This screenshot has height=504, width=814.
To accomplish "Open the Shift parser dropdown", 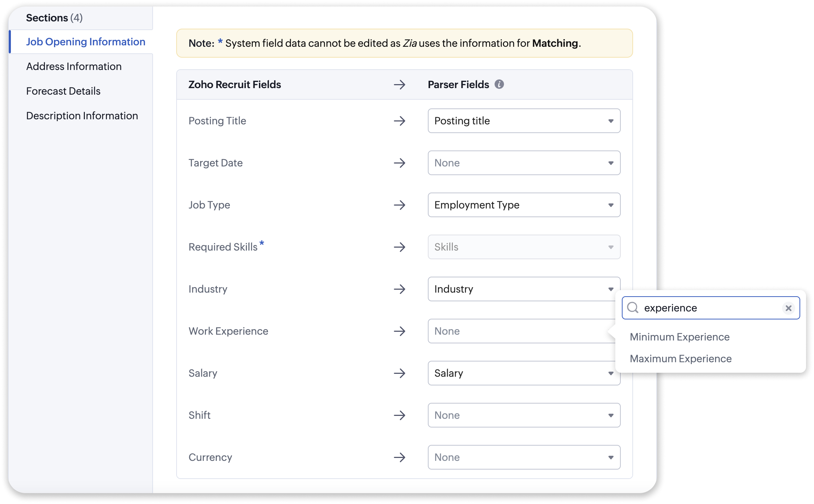I will (524, 415).
